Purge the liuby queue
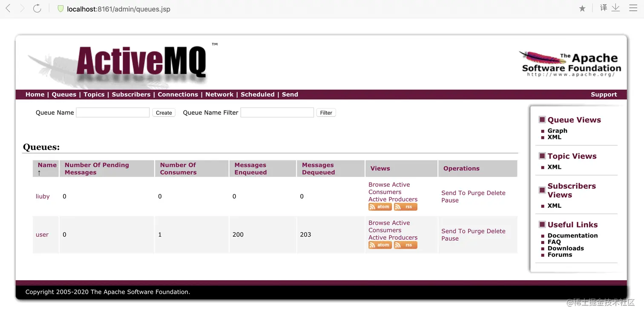 [476, 193]
